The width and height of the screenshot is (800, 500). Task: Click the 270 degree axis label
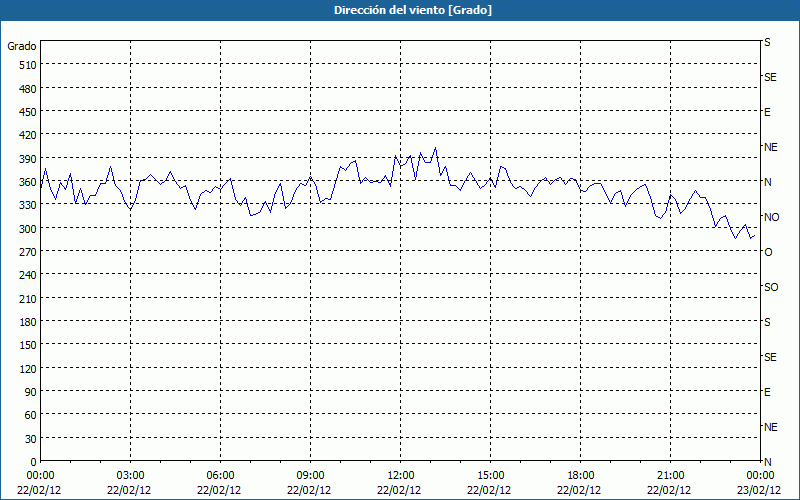pyautogui.click(x=28, y=252)
